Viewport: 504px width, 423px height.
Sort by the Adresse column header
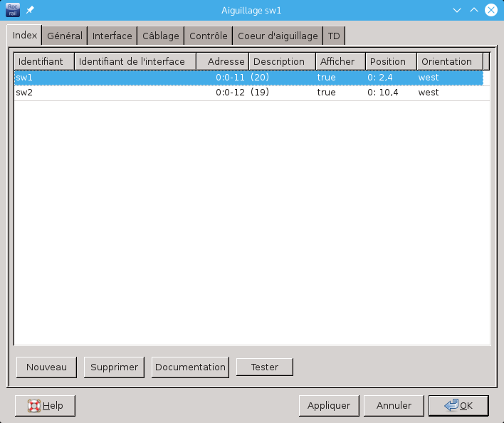click(x=222, y=61)
